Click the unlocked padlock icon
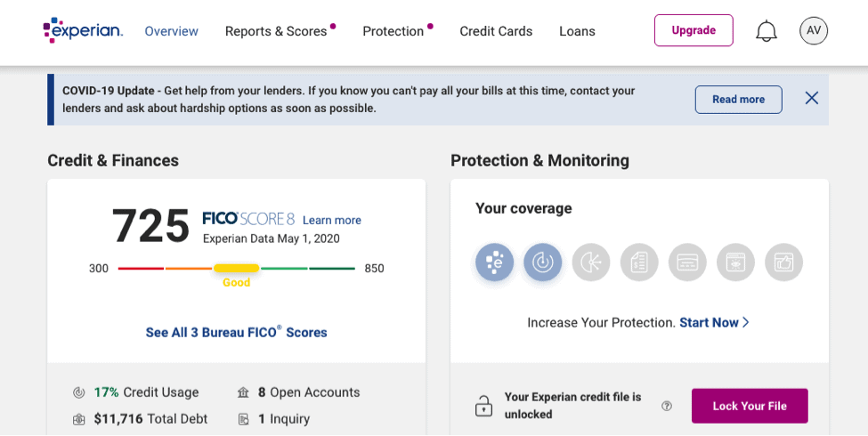868x436 pixels. (x=483, y=406)
